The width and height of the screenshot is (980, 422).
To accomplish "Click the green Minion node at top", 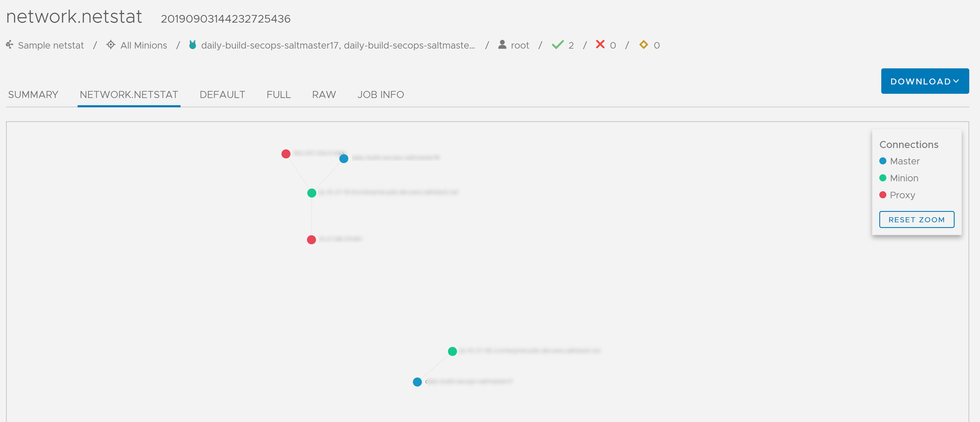I will click(x=312, y=193).
